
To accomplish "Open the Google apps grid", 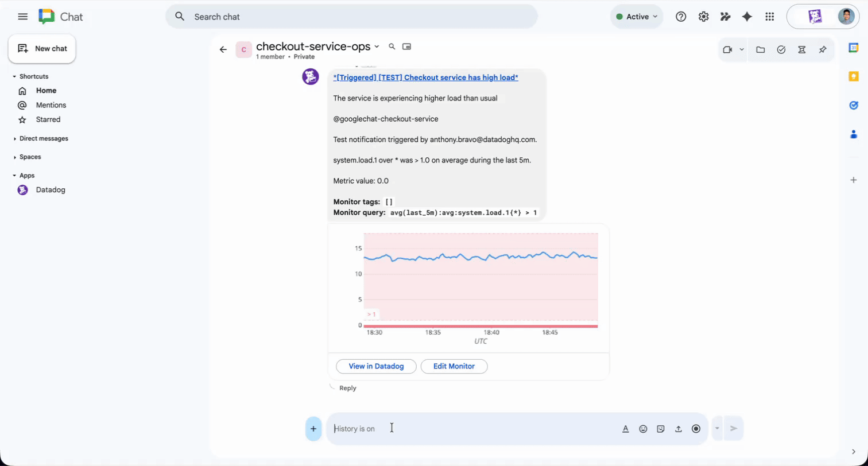I will pos(770,17).
